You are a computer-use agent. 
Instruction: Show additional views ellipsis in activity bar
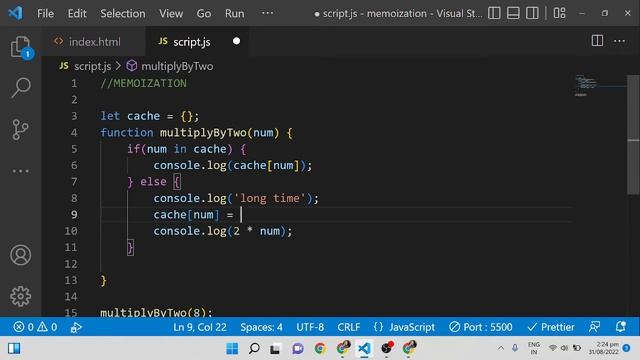pyautogui.click(x=20, y=171)
